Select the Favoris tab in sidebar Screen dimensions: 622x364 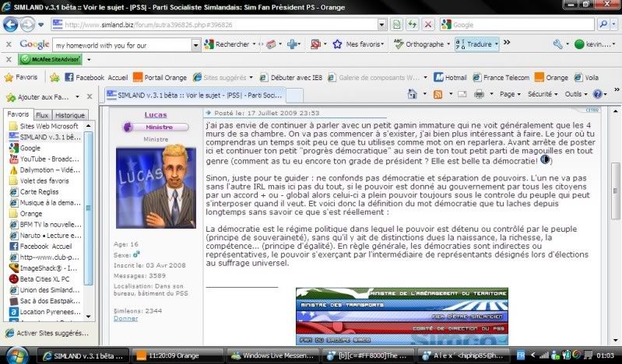[18, 114]
